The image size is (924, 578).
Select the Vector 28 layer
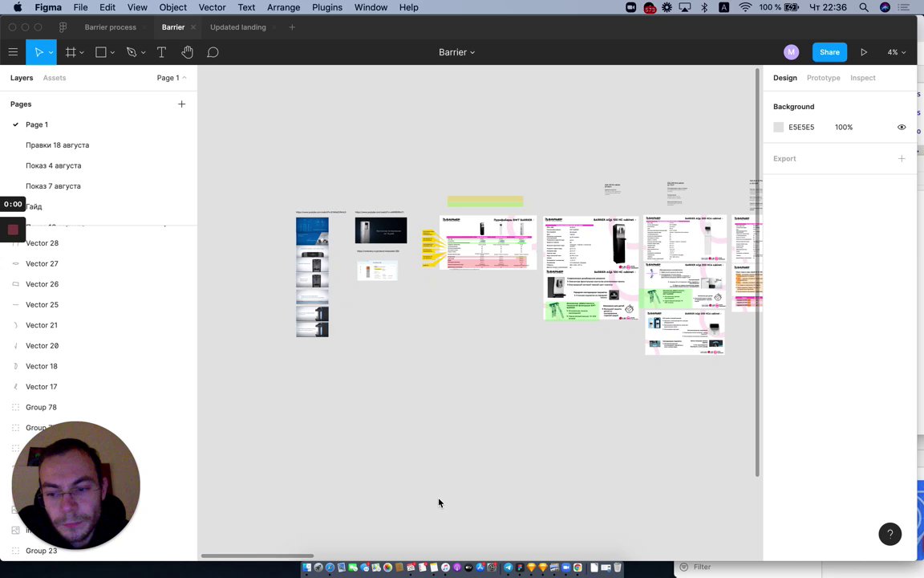pos(42,243)
